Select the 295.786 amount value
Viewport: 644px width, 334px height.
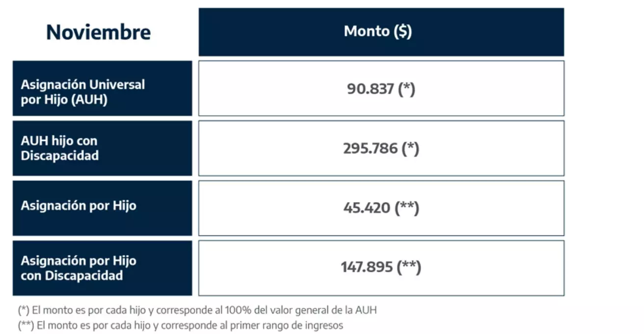click(x=370, y=149)
